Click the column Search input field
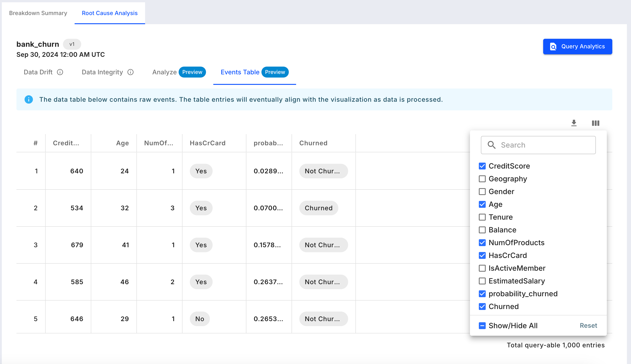Viewport: 631px width, 364px height. tap(538, 145)
